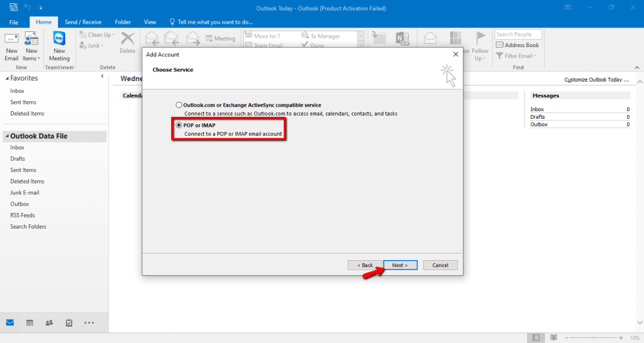Click Drafts in the Messages list
This screenshot has height=343, width=644.
coord(537,117)
